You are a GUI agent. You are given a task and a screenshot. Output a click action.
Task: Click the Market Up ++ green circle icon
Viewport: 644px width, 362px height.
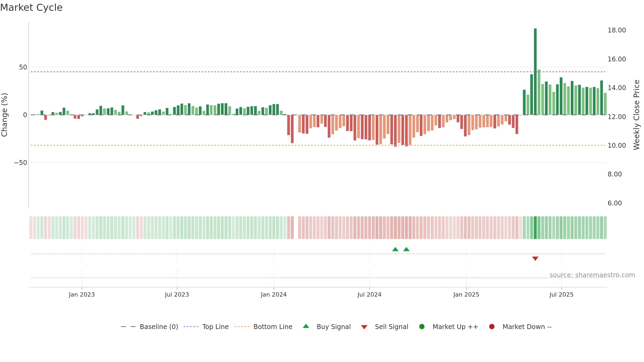tap(422, 327)
